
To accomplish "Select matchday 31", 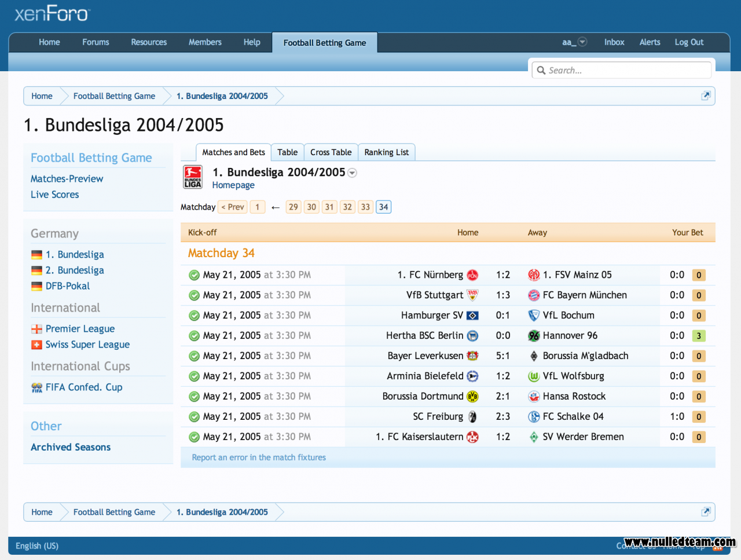I will tap(329, 207).
